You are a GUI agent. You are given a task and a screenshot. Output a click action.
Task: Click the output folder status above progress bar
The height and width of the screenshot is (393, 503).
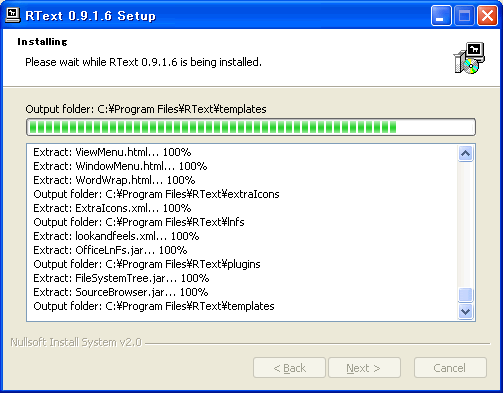[146, 109]
